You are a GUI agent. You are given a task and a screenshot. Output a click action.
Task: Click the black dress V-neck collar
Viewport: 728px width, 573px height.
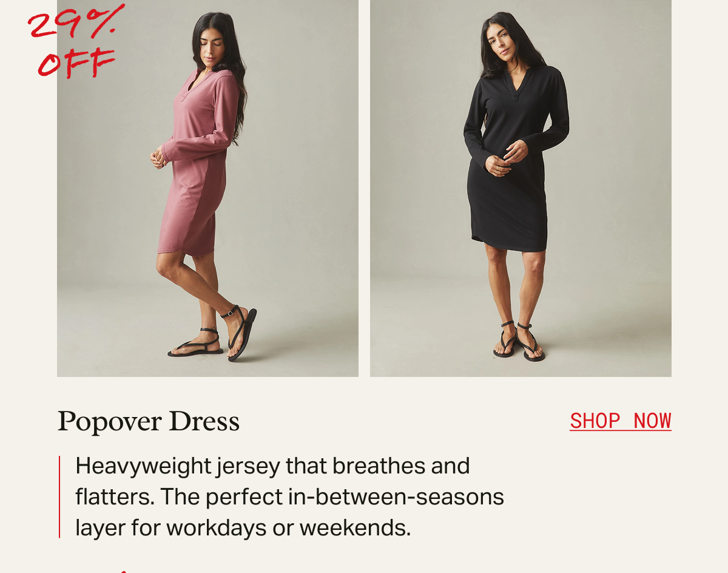click(x=516, y=82)
